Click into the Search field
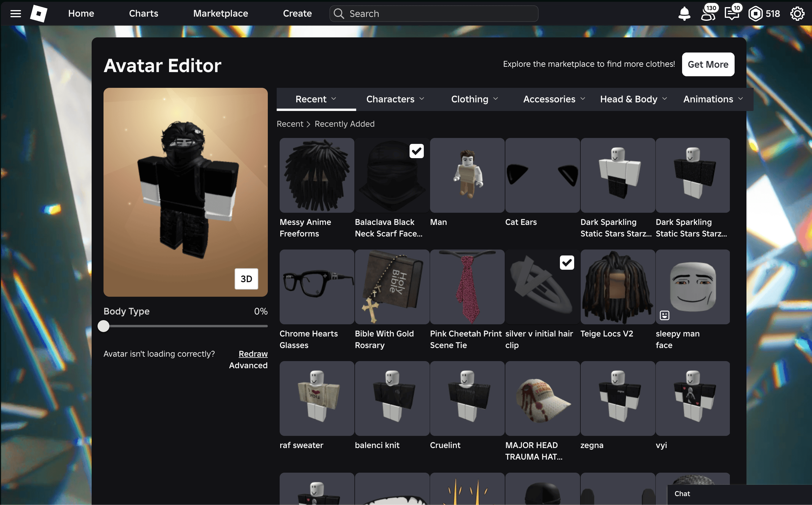Screen dimensions: 812x505 (x=434, y=14)
